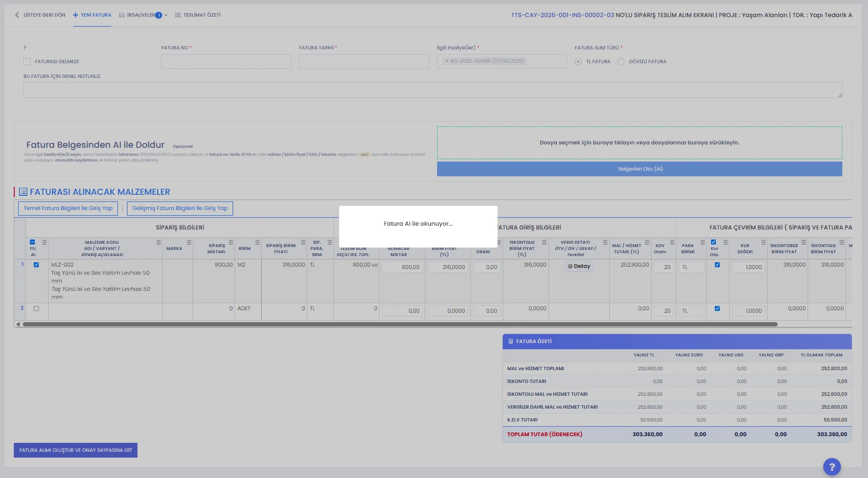This screenshot has height=478, width=868.
Task: Click the table's horizontal scrollbar
Action: [x=400, y=325]
